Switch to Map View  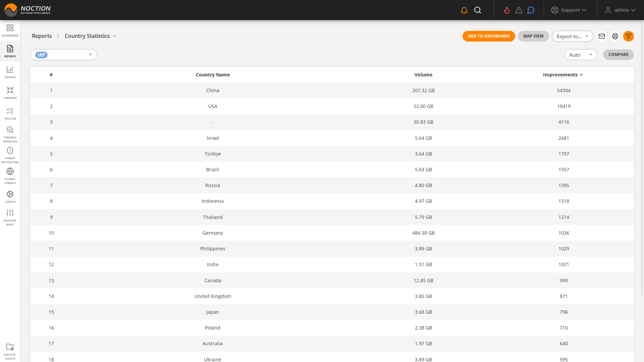click(x=533, y=36)
